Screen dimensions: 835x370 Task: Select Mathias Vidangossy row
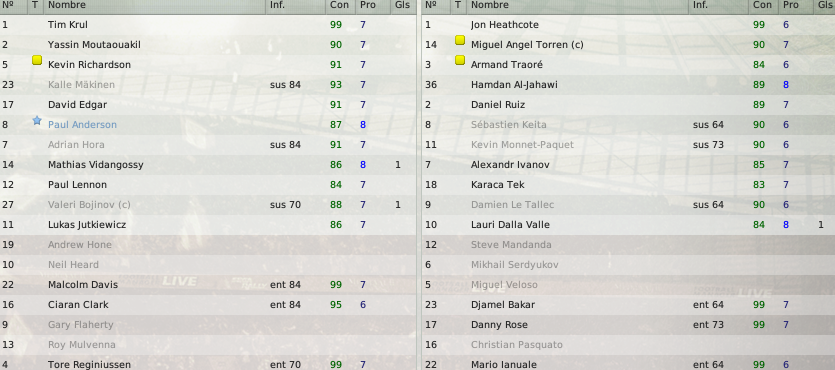(208, 165)
